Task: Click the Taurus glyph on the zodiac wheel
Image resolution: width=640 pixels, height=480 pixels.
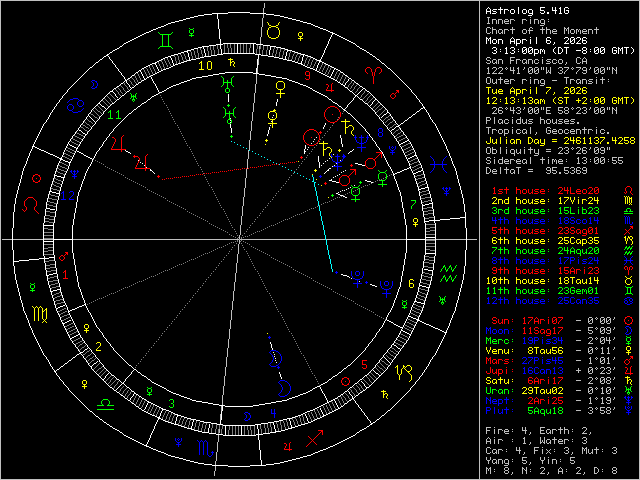Action: coord(274,33)
